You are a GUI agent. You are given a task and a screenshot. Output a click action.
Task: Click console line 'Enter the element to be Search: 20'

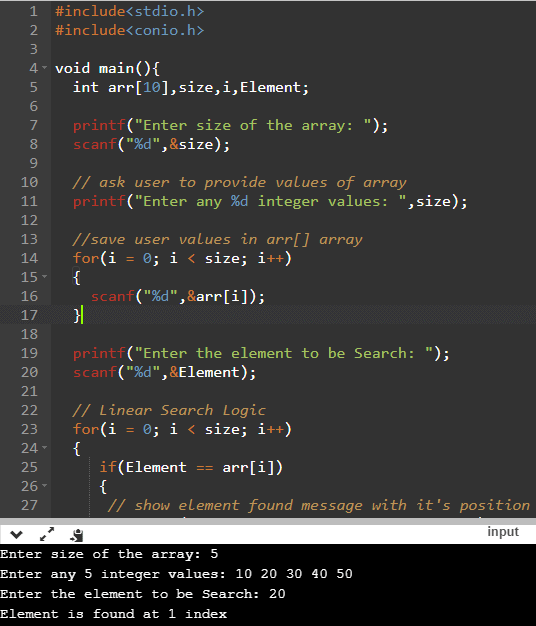pyautogui.click(x=142, y=594)
